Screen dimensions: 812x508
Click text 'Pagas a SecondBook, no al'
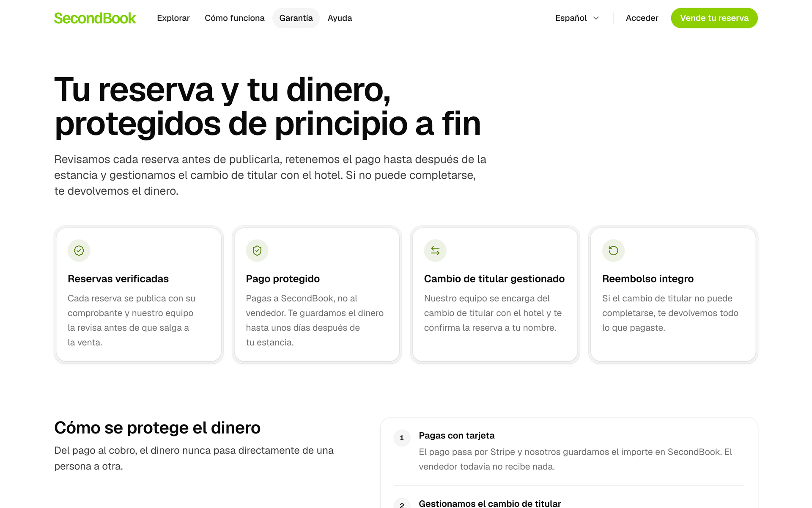coord(302,298)
